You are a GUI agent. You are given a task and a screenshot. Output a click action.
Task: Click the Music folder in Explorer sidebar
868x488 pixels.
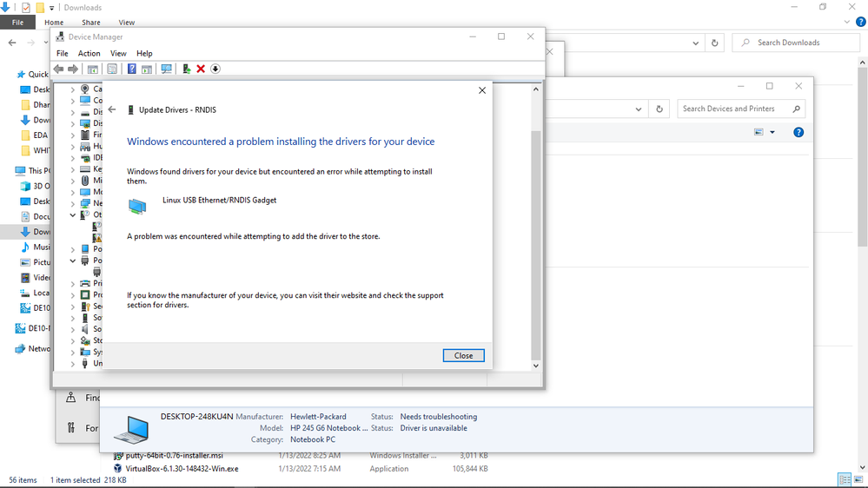tap(35, 247)
